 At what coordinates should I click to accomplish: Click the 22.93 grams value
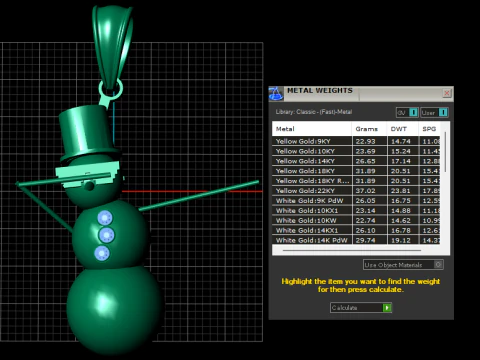point(365,141)
